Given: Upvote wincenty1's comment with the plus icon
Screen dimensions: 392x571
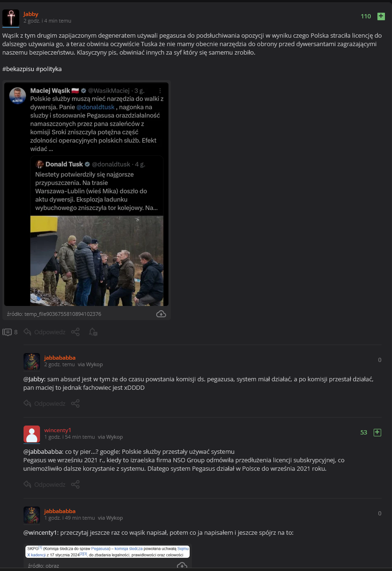Looking at the screenshot, I should pos(377,432).
